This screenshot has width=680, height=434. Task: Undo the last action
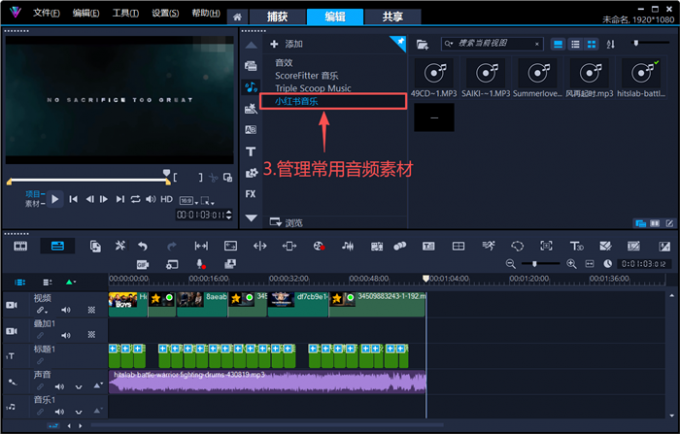click(143, 246)
